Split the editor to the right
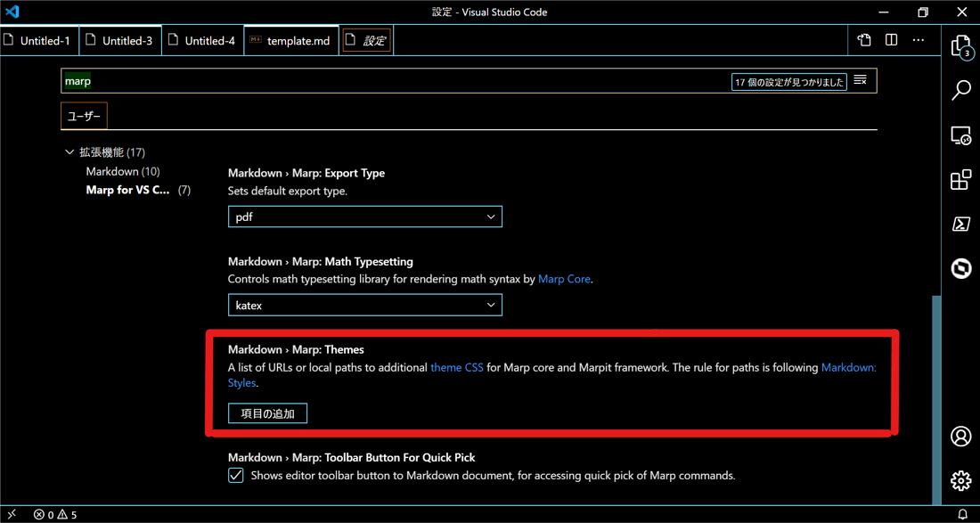980x523 pixels. tap(891, 41)
